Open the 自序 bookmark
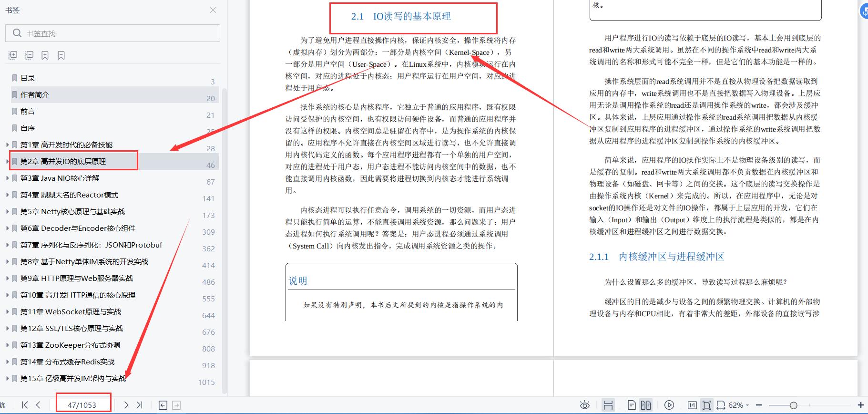This screenshot has height=414, width=868. (x=28, y=128)
